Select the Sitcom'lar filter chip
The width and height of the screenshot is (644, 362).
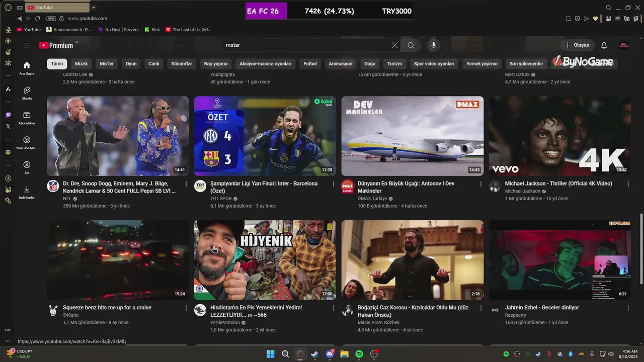click(x=182, y=64)
